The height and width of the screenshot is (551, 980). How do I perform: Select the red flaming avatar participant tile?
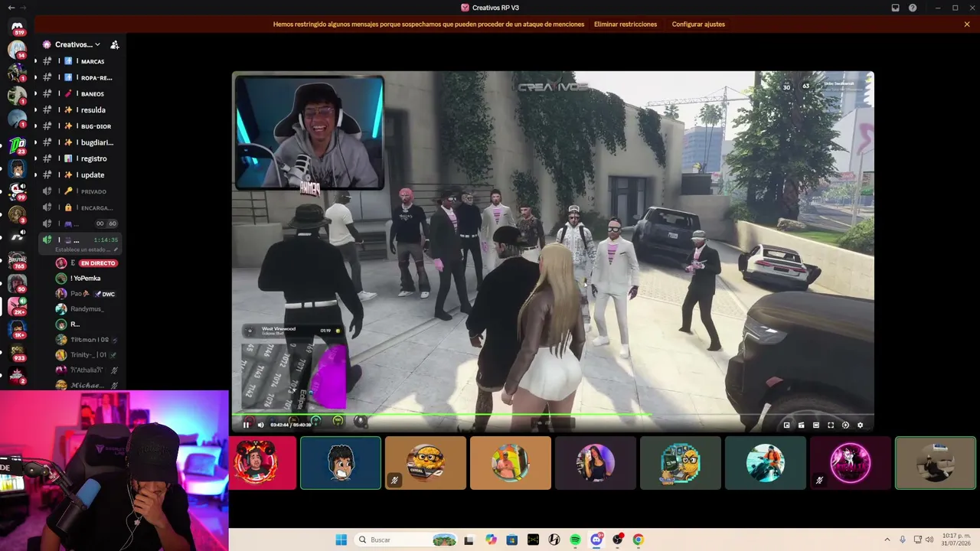tap(263, 463)
